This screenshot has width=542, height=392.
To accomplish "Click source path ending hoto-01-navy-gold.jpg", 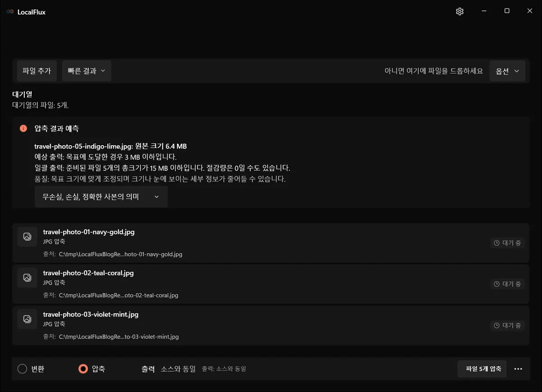I will pos(121,254).
